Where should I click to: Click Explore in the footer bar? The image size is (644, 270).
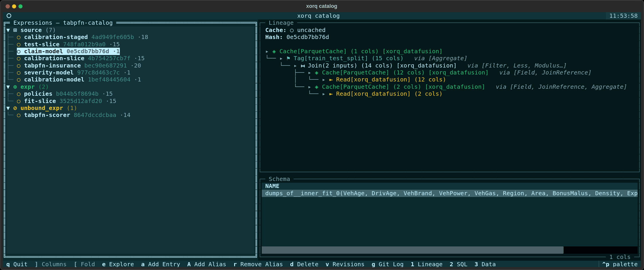pos(118,264)
